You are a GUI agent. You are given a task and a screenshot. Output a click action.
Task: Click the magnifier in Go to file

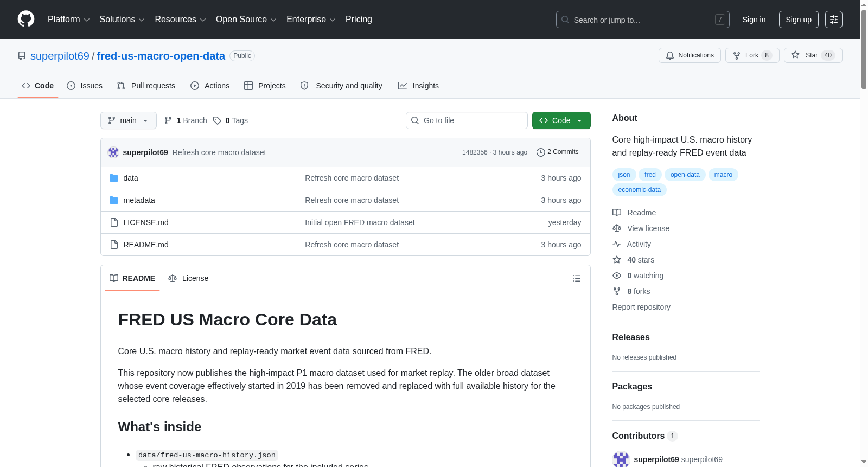415,120
